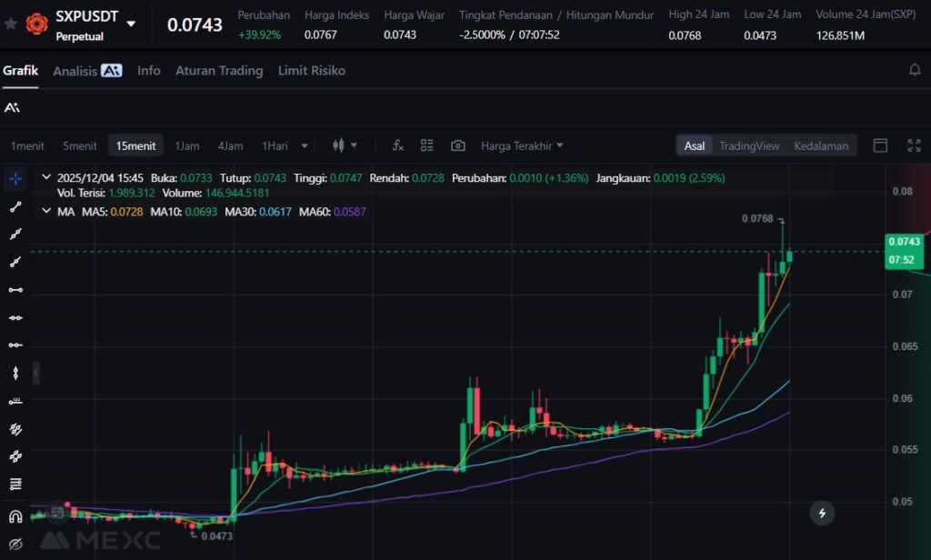Image resolution: width=931 pixels, height=560 pixels.
Task: Click the camera screenshot icon
Action: [x=458, y=145]
